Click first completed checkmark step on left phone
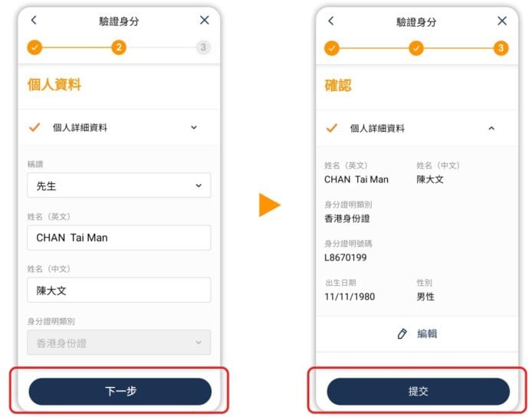532x420 pixels. [x=34, y=48]
